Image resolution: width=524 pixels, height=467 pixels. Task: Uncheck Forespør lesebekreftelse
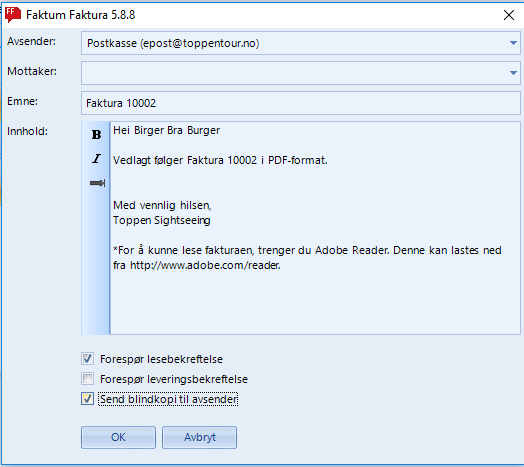tap(88, 359)
